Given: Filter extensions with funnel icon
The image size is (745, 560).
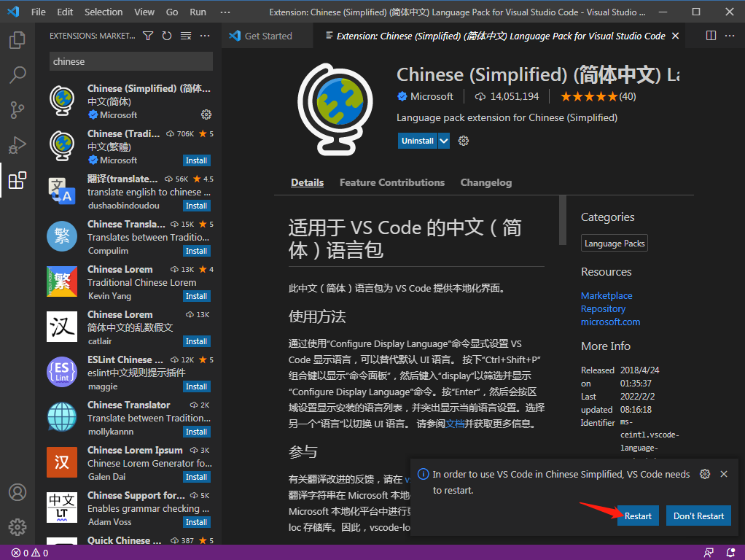Looking at the screenshot, I should click(x=148, y=36).
